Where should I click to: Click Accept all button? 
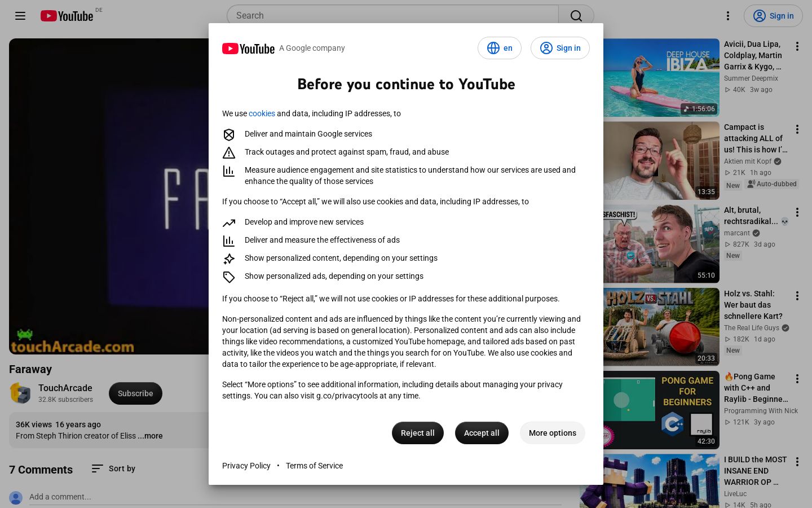[x=482, y=433]
